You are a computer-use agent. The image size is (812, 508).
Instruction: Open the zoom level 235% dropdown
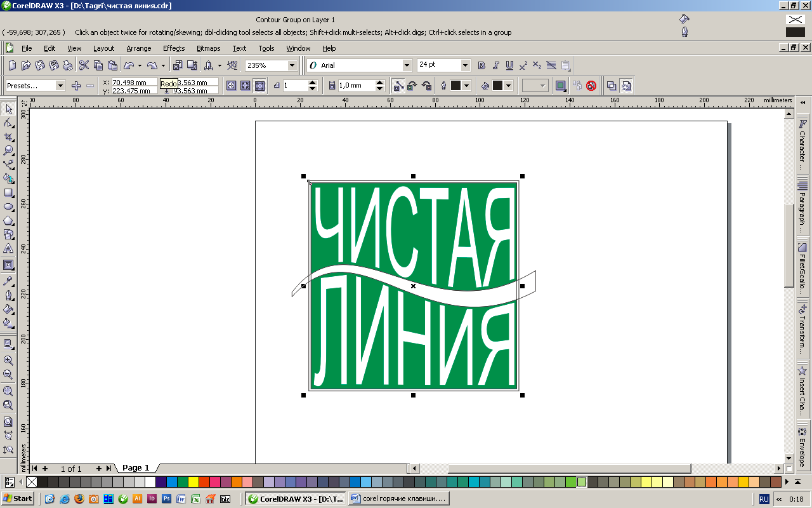pos(292,65)
